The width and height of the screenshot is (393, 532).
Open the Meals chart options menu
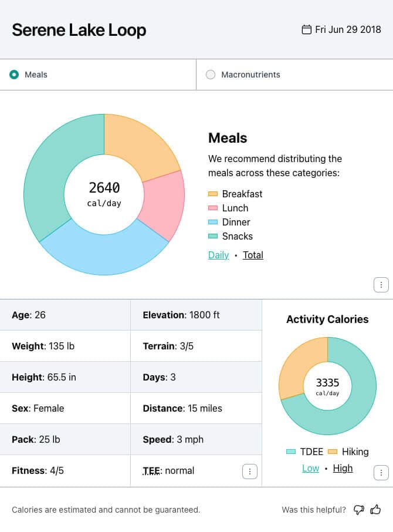pos(381,285)
